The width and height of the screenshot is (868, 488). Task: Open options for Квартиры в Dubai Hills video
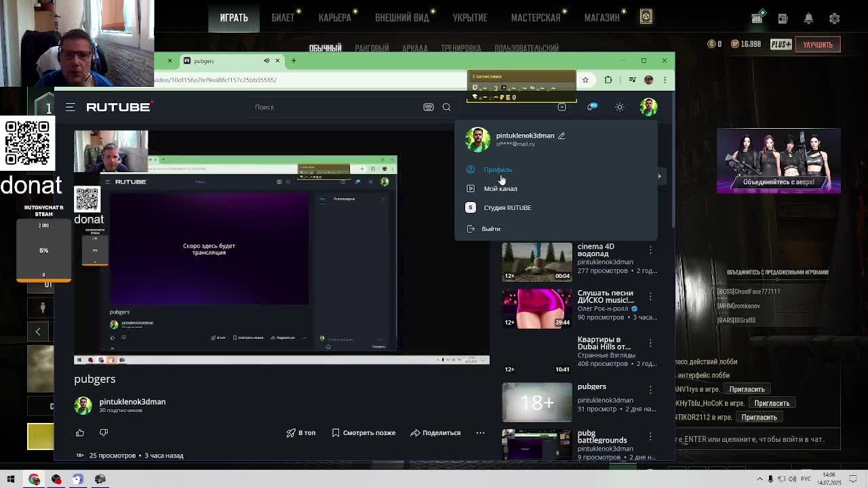click(x=650, y=343)
